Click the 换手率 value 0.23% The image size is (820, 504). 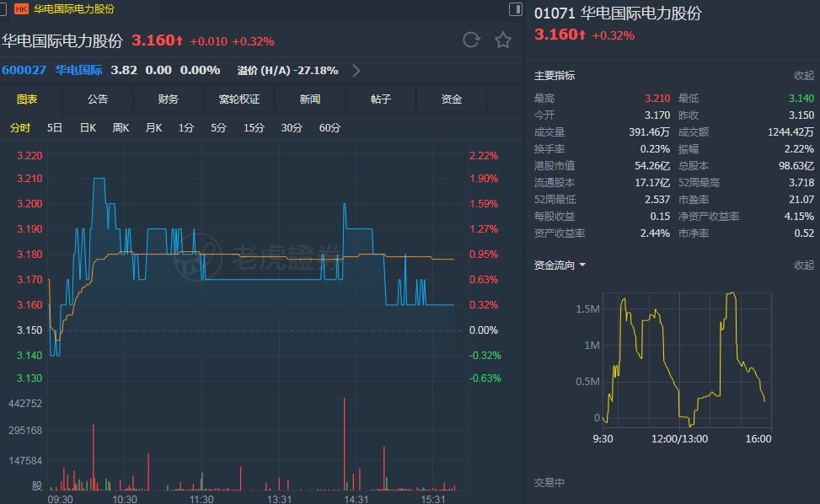[655, 149]
